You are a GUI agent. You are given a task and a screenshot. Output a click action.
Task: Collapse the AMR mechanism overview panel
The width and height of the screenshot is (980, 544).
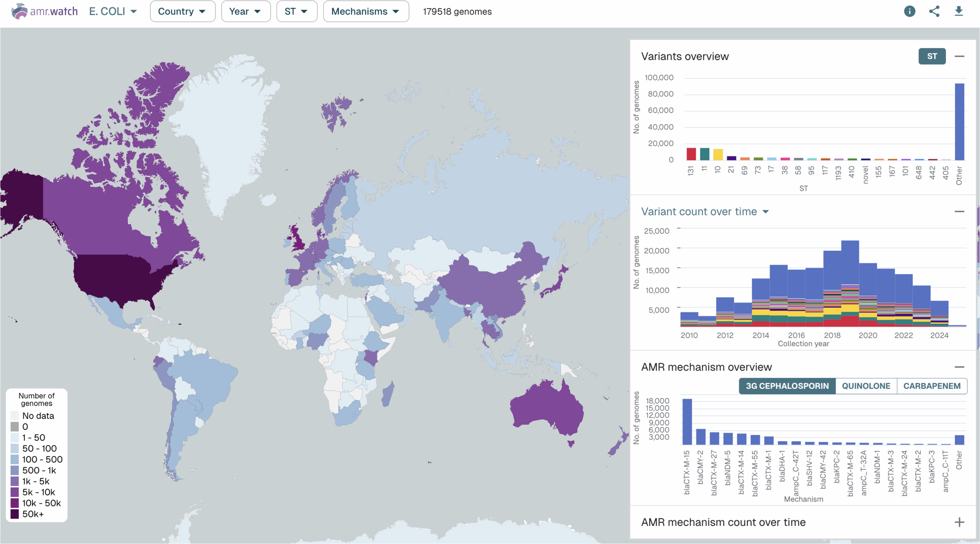click(x=960, y=366)
